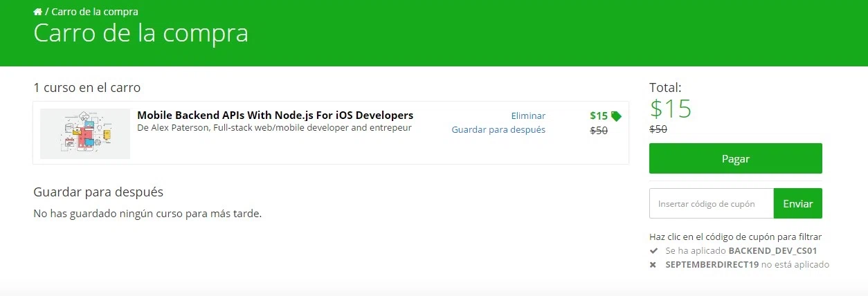Open the Mobile Backend APIs course thumbnail
The image size is (868, 296).
(85, 133)
